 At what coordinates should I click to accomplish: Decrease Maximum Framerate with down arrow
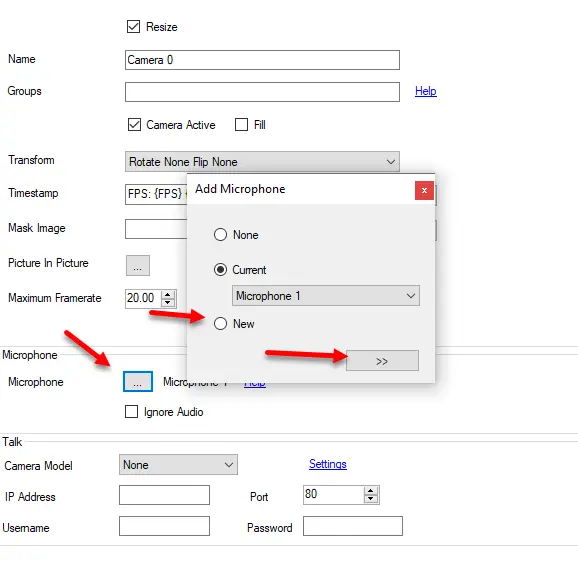click(x=168, y=302)
